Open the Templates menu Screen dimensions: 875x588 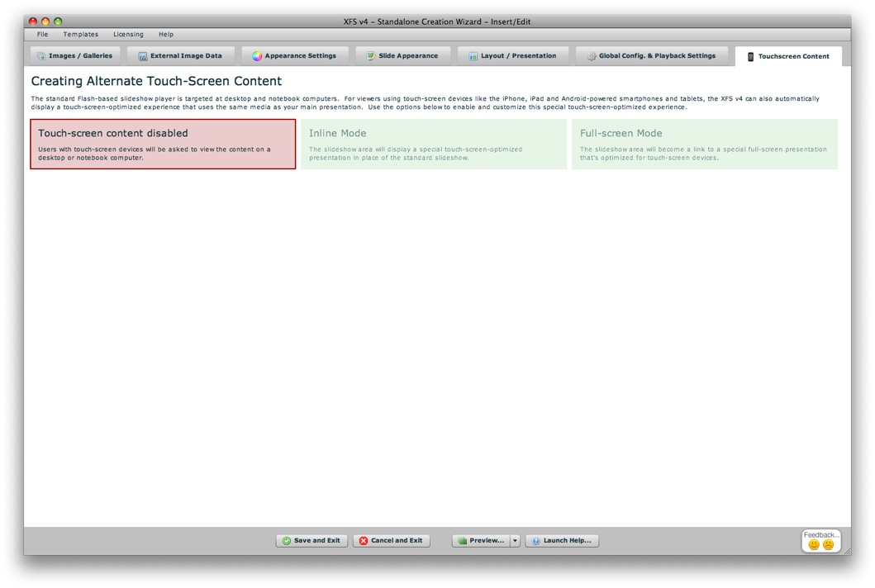pos(81,35)
